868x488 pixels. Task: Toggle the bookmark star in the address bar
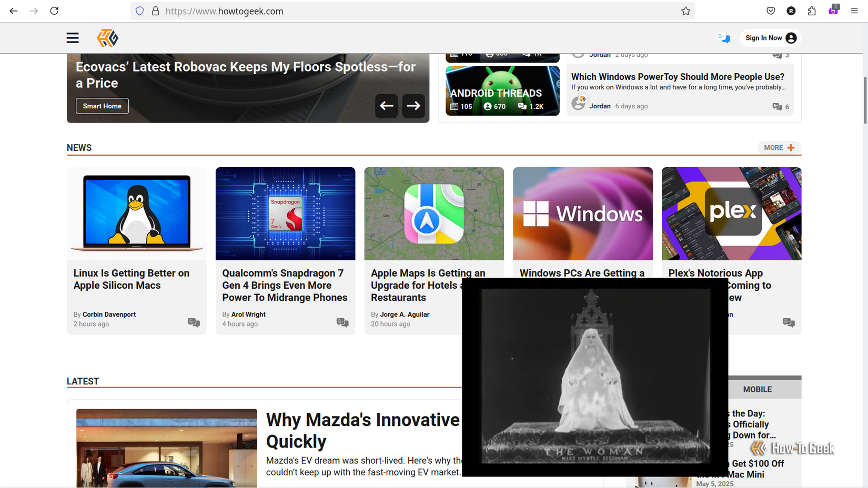click(685, 11)
